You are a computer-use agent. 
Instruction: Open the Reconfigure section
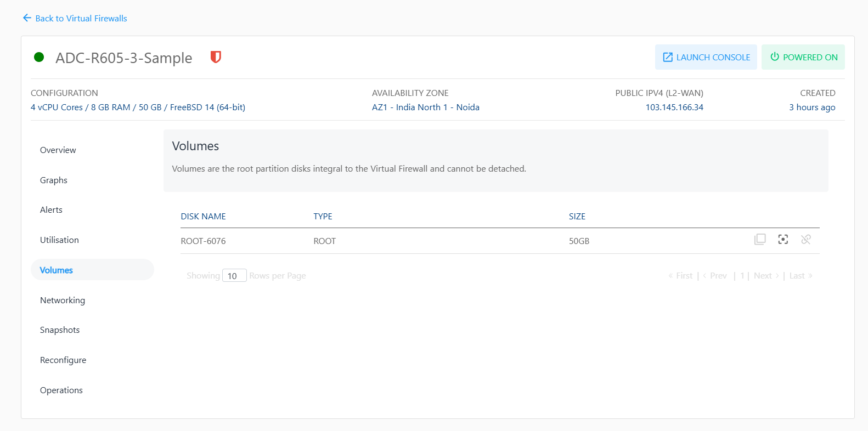coord(63,360)
